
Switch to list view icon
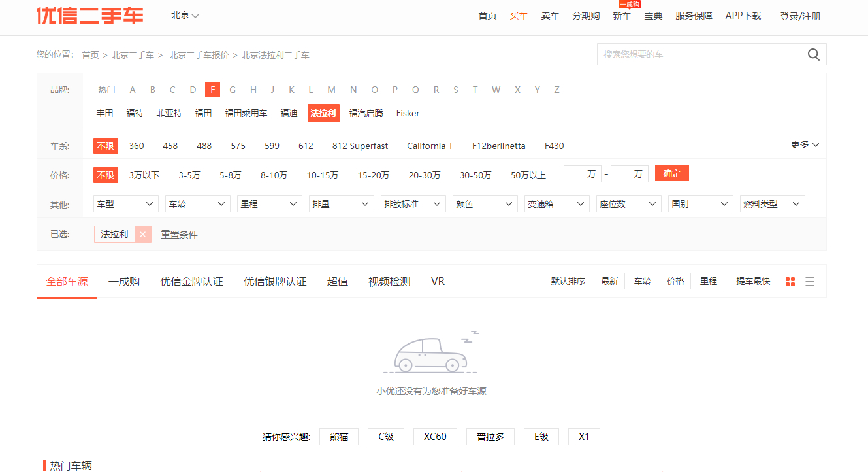(x=810, y=282)
